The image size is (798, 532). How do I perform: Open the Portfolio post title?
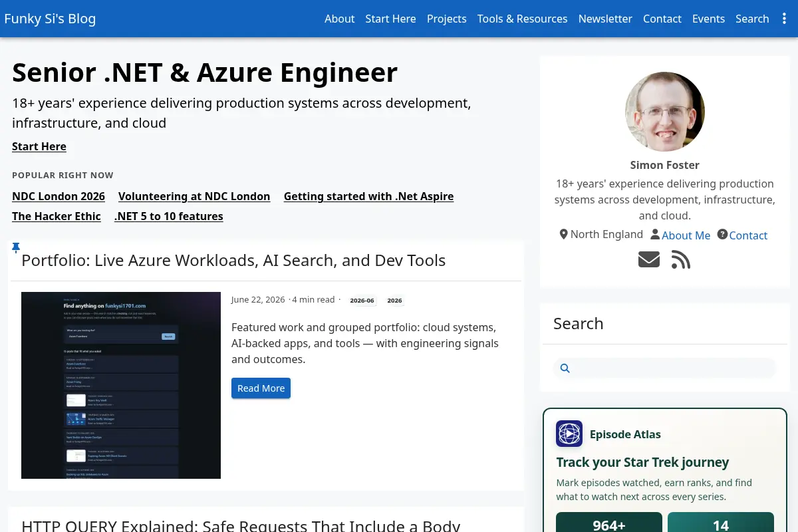tap(233, 260)
